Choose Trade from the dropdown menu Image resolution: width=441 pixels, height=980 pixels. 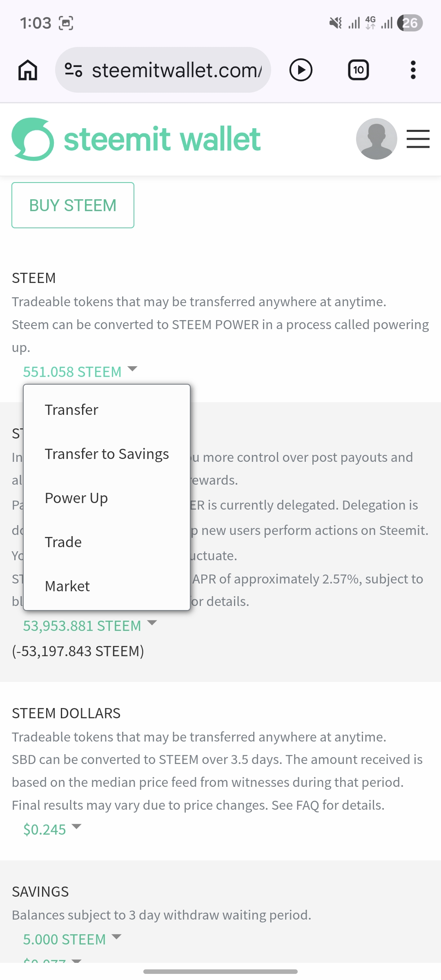63,542
